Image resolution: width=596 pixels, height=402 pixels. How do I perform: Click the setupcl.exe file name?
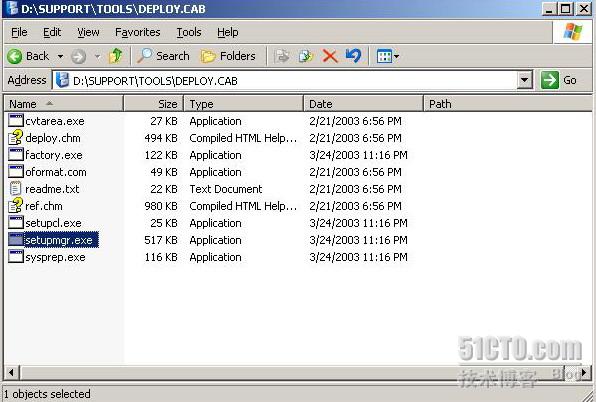point(53,223)
